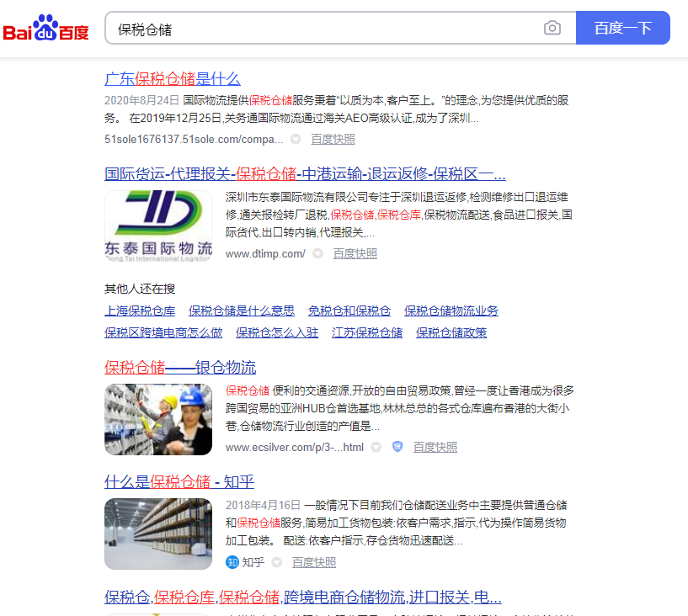The width and height of the screenshot is (688, 616).
Task: Search related term 保税仓储是什么意思
Action: (242, 311)
